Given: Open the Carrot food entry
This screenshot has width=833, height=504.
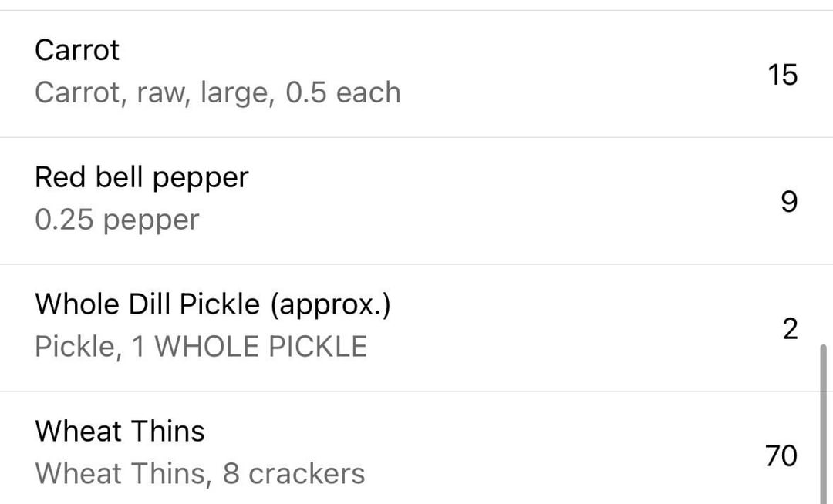Looking at the screenshot, I should (x=416, y=74).
